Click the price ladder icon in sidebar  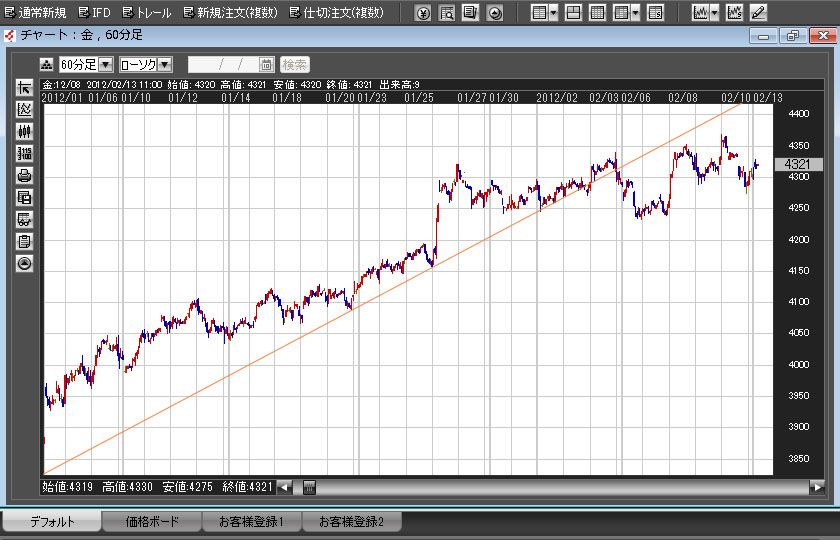click(x=25, y=153)
